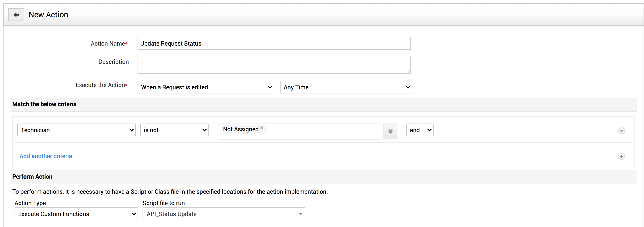Click inside the Description text area
644x227 pixels.
[274, 64]
